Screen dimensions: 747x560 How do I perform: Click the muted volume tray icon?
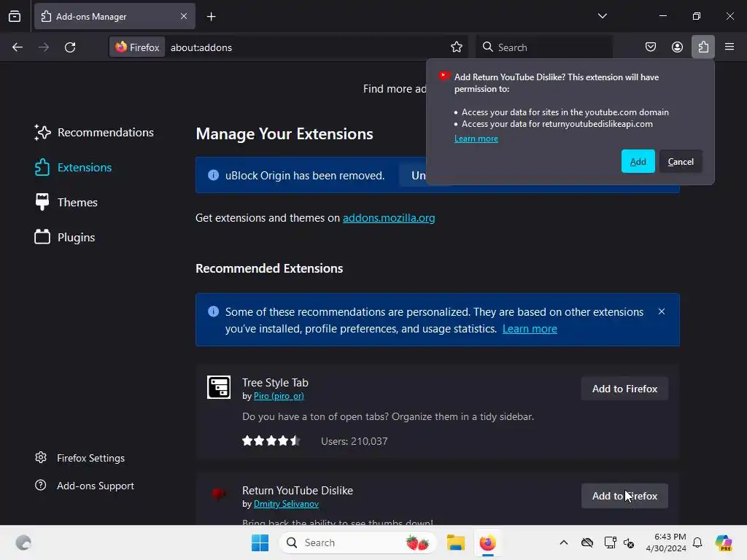(629, 542)
